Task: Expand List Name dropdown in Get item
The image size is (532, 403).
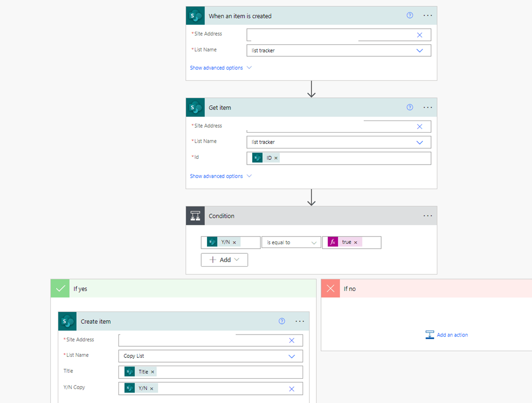Action: (419, 142)
